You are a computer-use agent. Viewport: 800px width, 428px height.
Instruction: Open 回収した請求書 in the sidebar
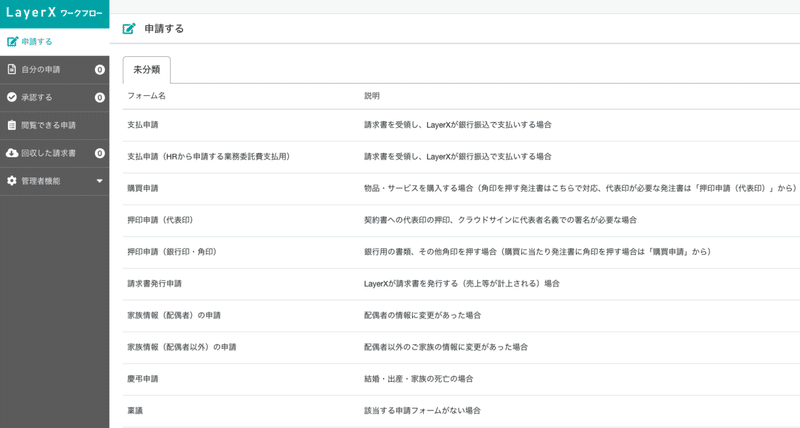tap(55, 153)
